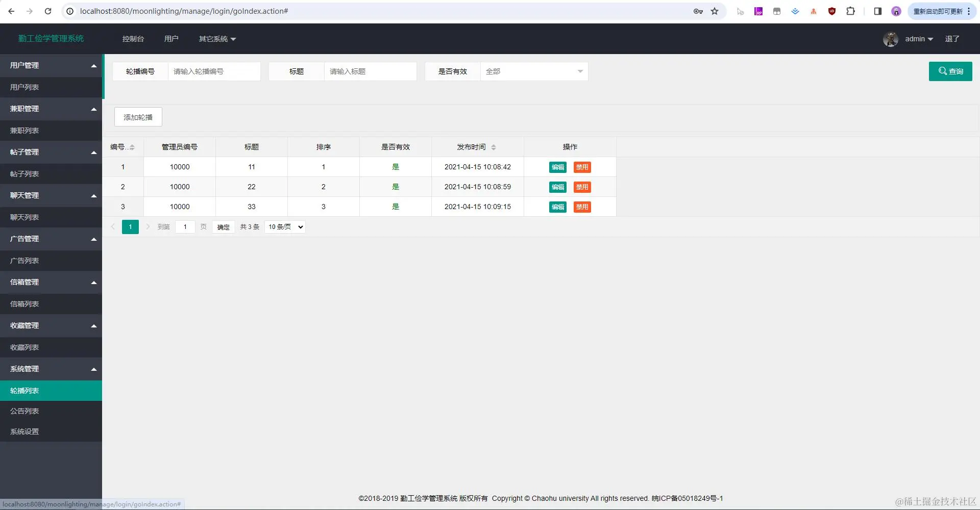
Task: Select 轮播列表 in sidebar
Action: click(51, 391)
